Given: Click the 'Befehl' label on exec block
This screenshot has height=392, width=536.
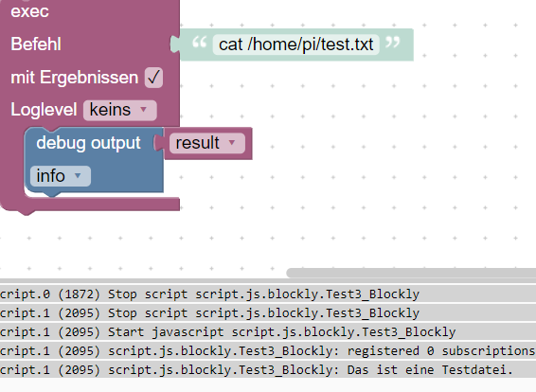Looking at the screenshot, I should (x=36, y=45).
